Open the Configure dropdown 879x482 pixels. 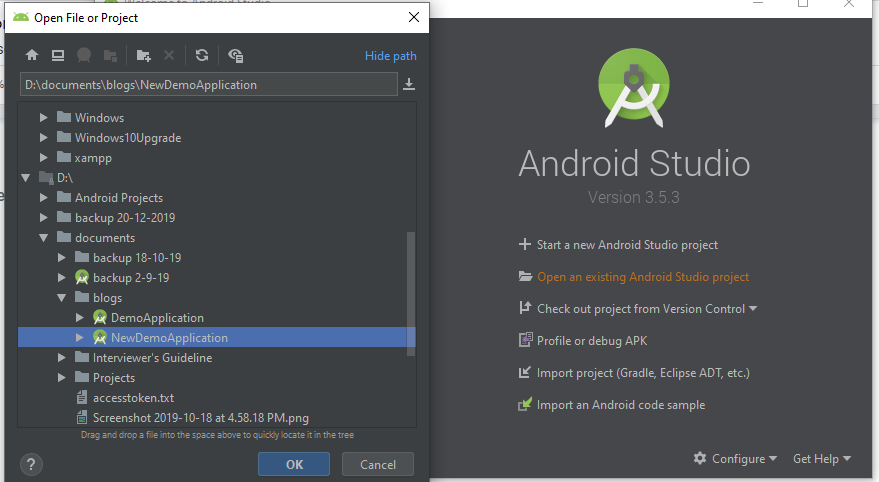tap(735, 458)
